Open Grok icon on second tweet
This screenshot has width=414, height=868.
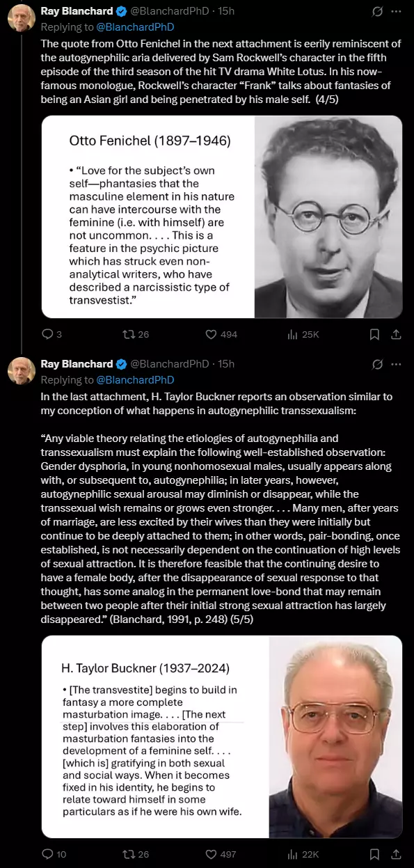point(378,364)
